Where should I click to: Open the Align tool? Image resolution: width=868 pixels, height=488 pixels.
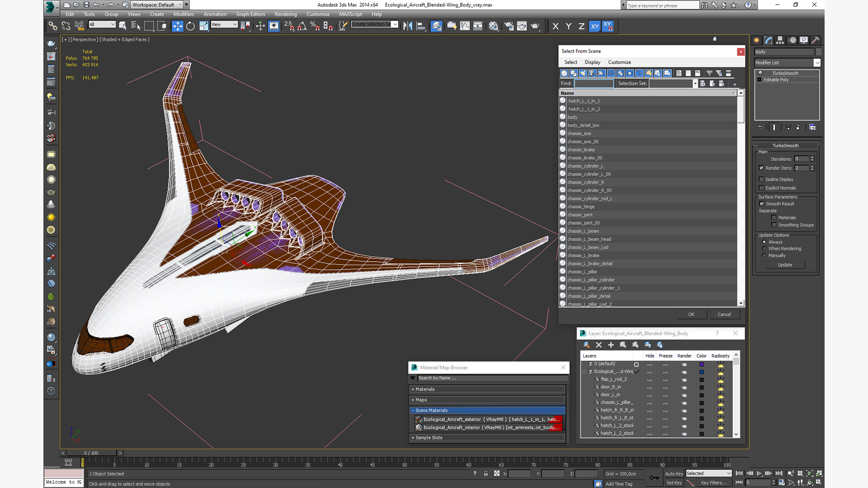click(421, 26)
